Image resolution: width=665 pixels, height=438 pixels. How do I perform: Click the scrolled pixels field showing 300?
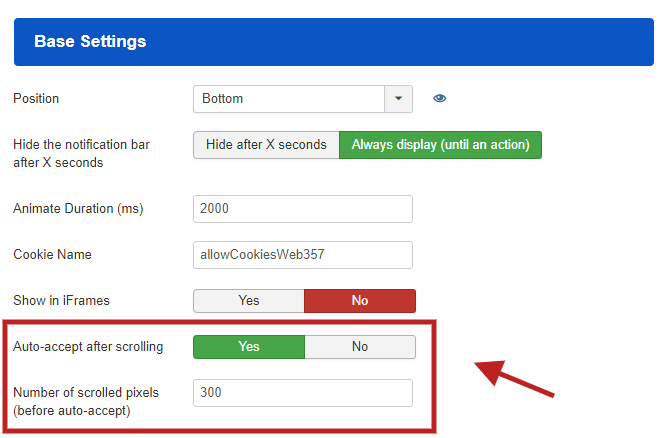click(x=303, y=393)
